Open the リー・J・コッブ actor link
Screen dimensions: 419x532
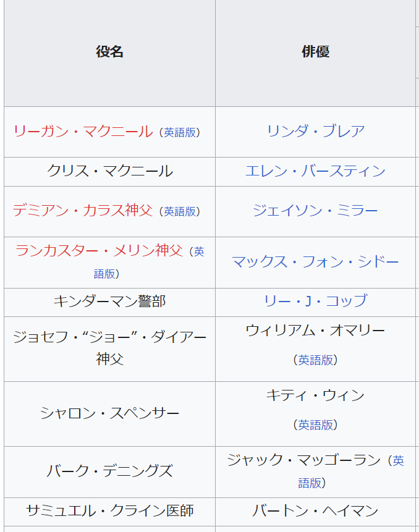click(x=315, y=301)
